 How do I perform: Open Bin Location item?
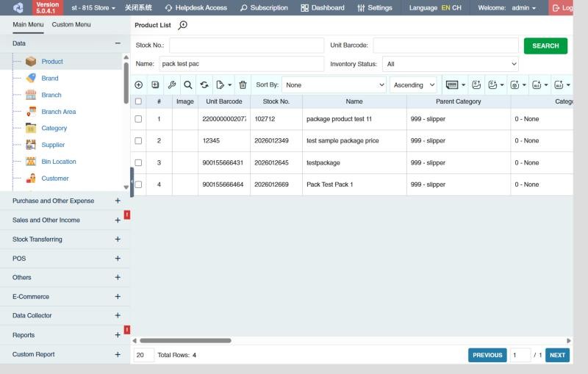59,162
